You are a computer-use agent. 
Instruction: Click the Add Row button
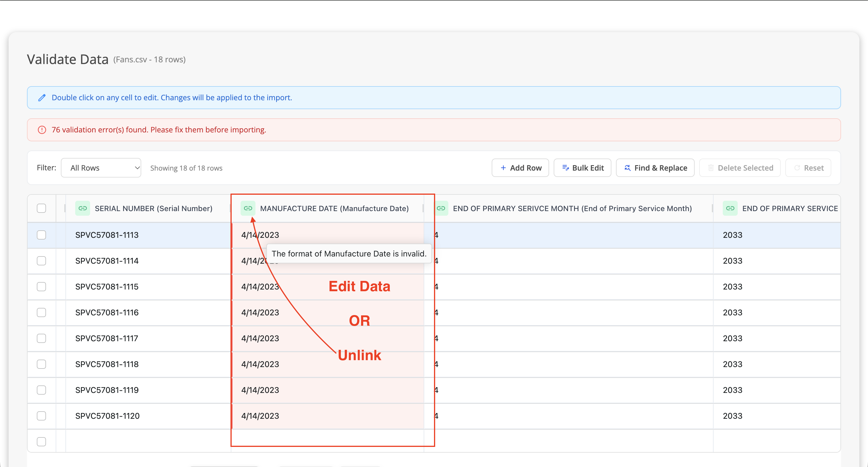pyautogui.click(x=520, y=168)
